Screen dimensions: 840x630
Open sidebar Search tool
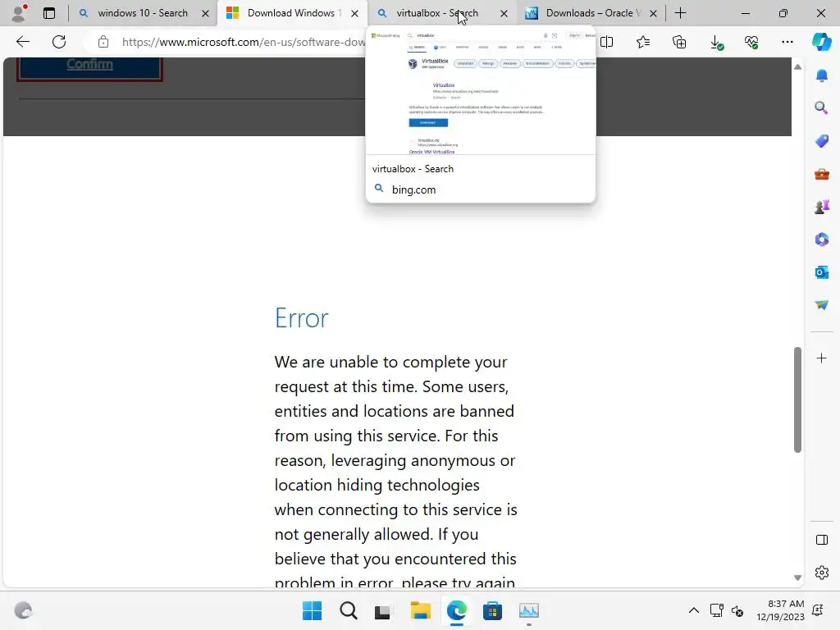point(821,108)
